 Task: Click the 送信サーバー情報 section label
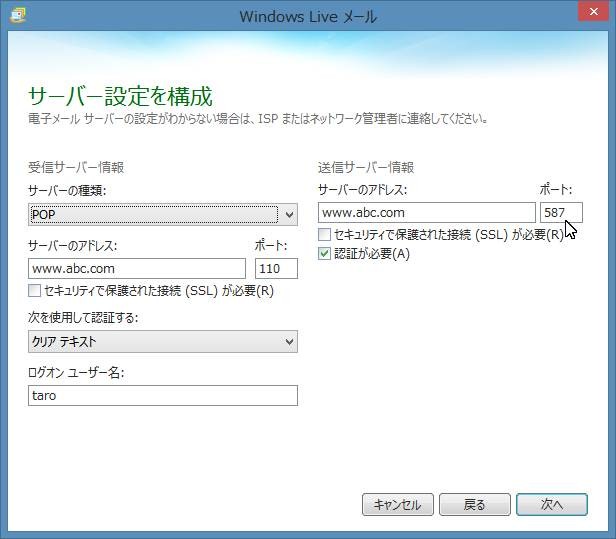click(x=366, y=167)
